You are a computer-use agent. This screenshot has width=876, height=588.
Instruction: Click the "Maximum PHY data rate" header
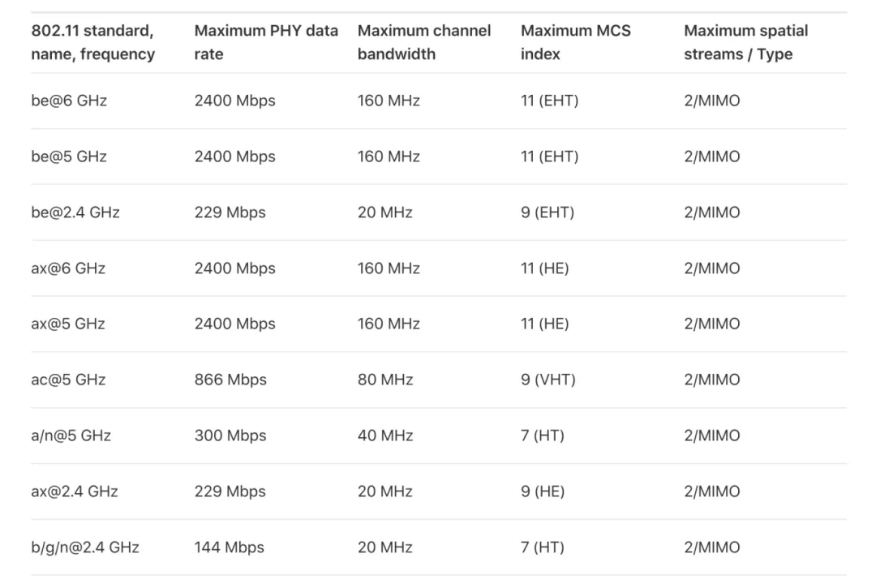(x=266, y=42)
